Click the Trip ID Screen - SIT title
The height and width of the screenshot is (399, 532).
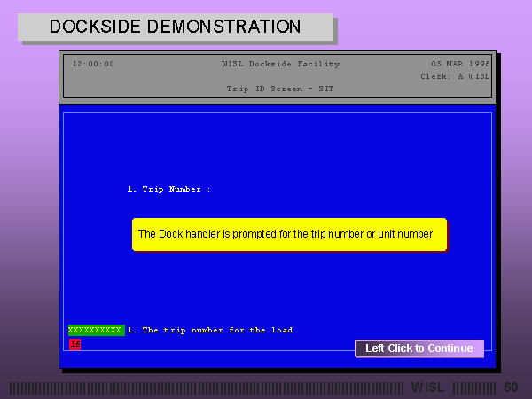[x=280, y=89]
